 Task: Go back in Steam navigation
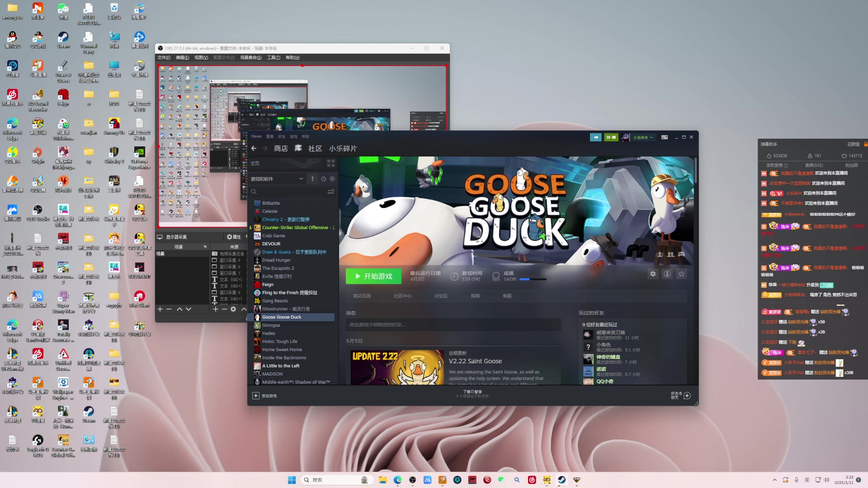point(254,149)
